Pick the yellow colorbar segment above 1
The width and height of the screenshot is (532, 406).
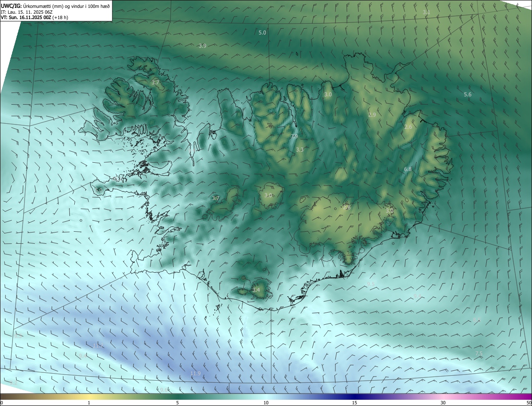coord(89,396)
